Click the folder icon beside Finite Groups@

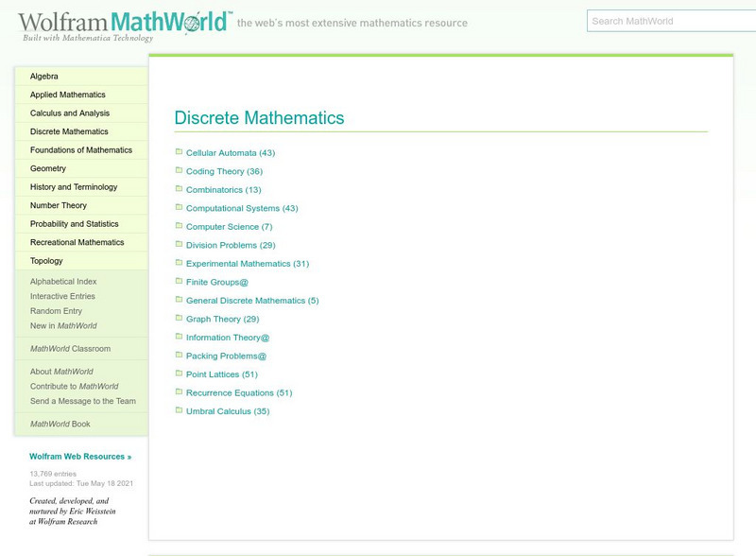point(179,281)
